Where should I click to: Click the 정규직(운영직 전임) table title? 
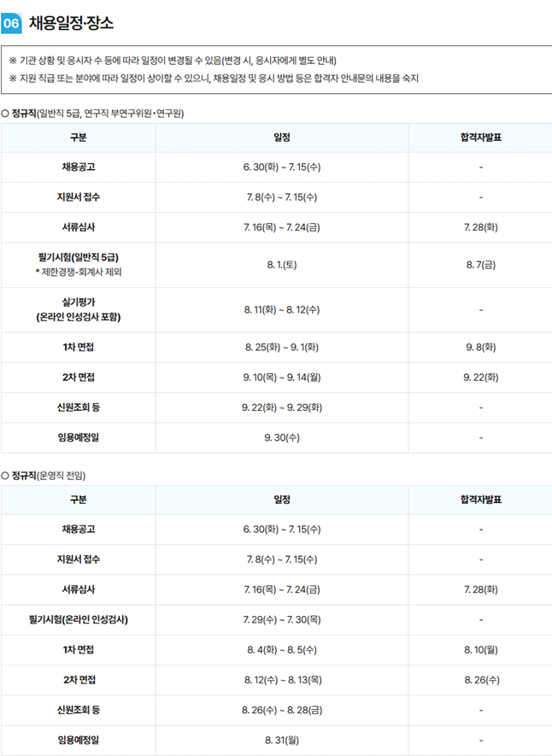point(44,476)
